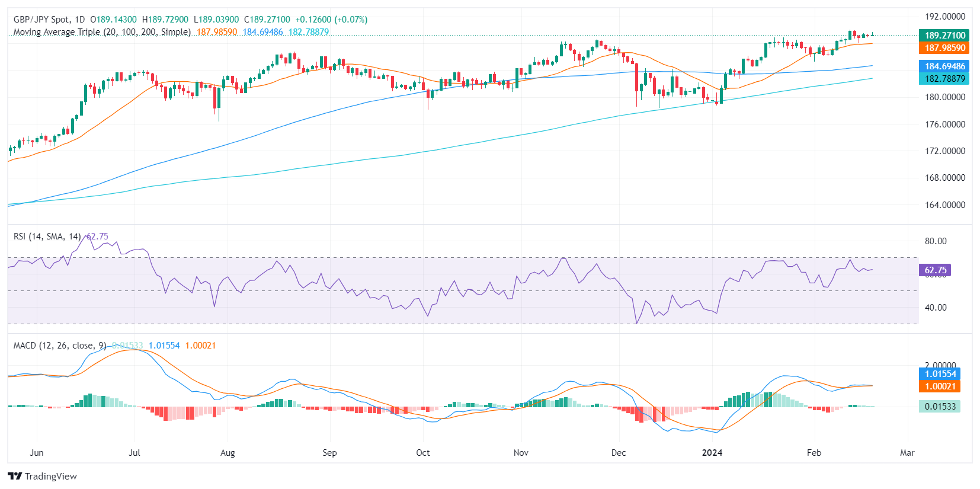Screen dimensions: 980x489
Task: Click the Oct label on time axis
Action: (x=423, y=453)
